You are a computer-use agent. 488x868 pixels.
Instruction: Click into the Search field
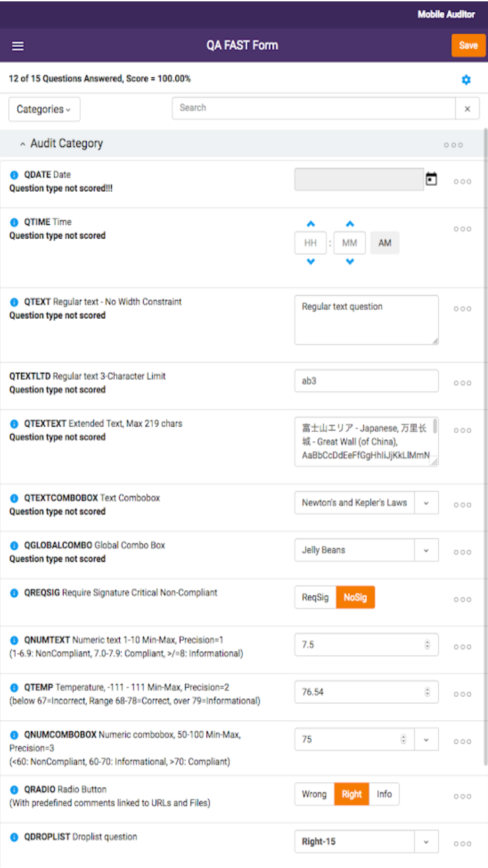point(313,108)
